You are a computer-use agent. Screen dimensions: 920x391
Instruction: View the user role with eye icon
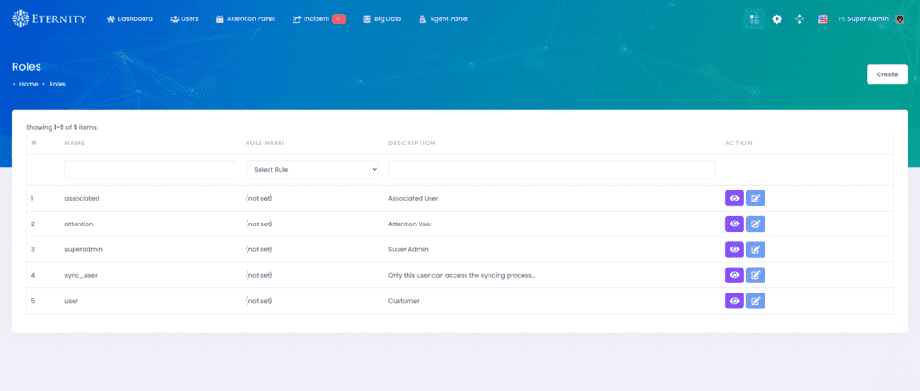[734, 301]
